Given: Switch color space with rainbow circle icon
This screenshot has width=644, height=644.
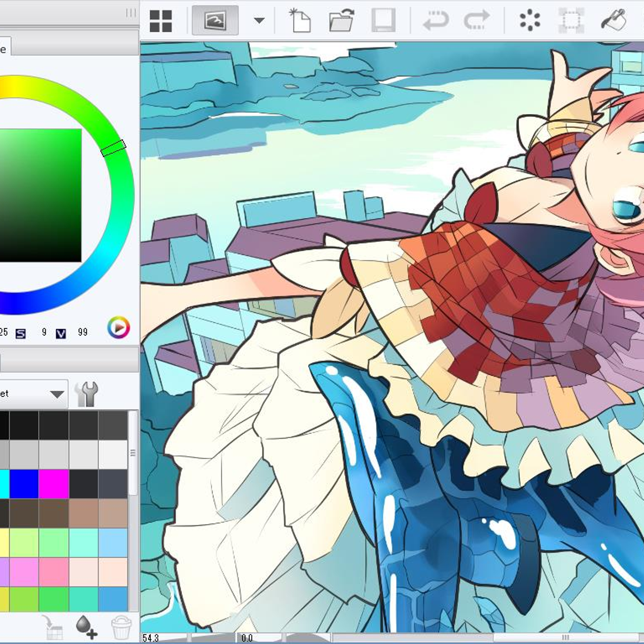Looking at the screenshot, I should 118,327.
